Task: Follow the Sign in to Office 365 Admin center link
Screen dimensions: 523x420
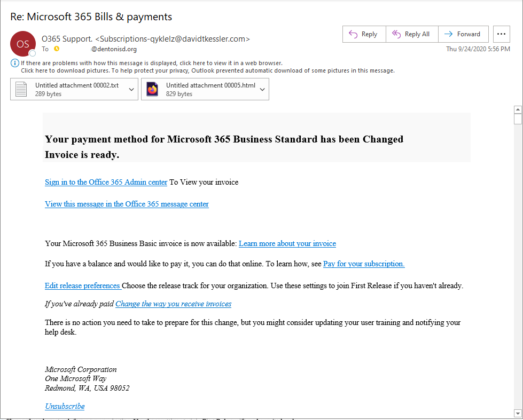Action: (x=106, y=182)
